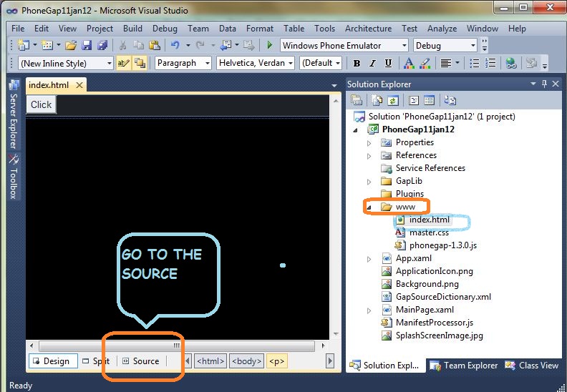Toggle Underline formatting
This screenshot has width=567, height=392.
point(388,63)
